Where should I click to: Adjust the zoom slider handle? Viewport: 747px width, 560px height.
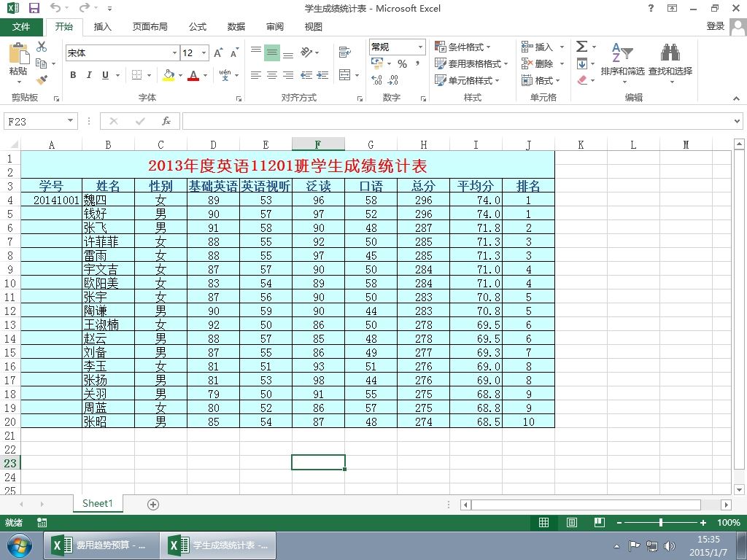[661, 522]
